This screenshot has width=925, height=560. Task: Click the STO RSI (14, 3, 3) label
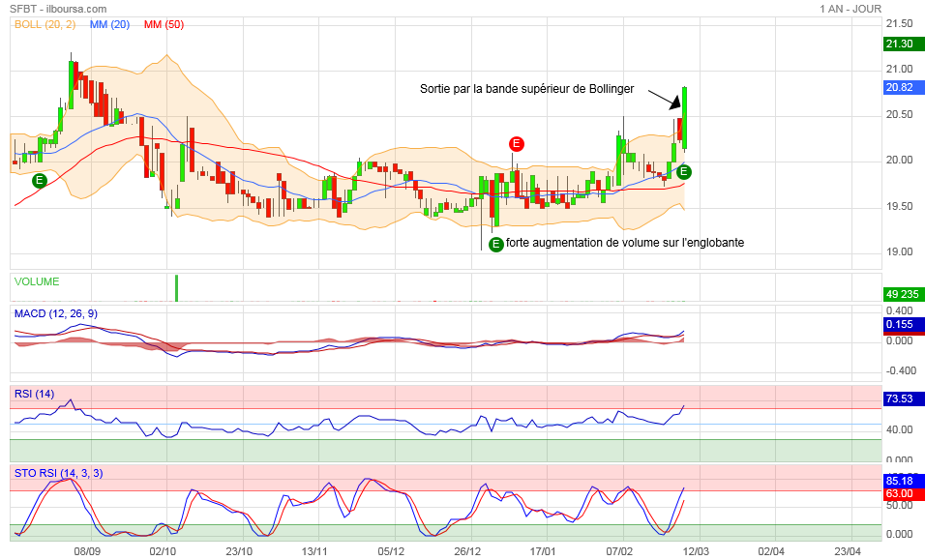pos(58,473)
